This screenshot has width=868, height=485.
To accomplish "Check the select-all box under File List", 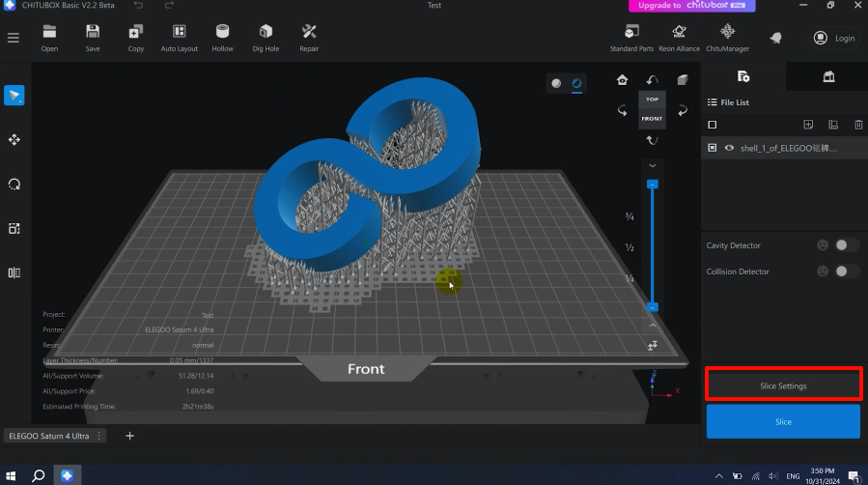I will pos(713,125).
